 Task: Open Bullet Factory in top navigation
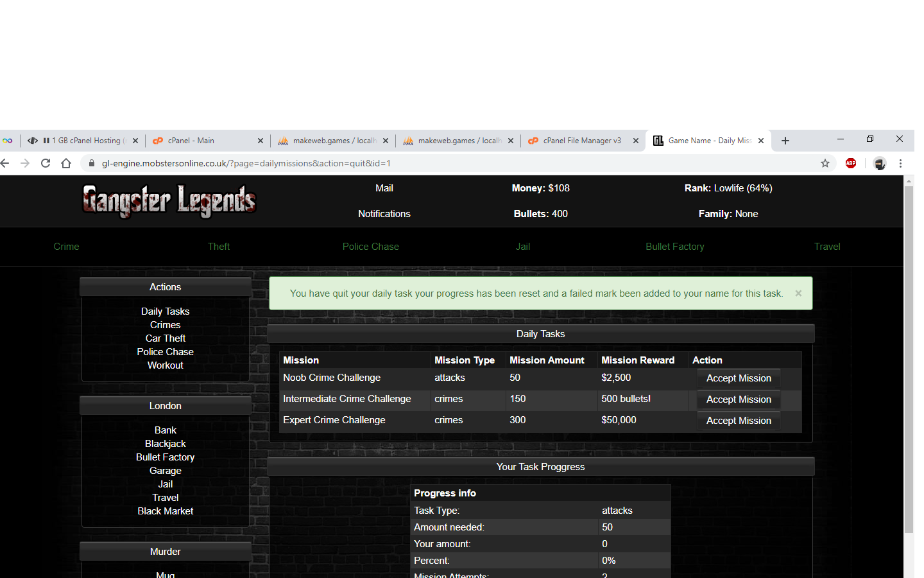[x=674, y=247]
